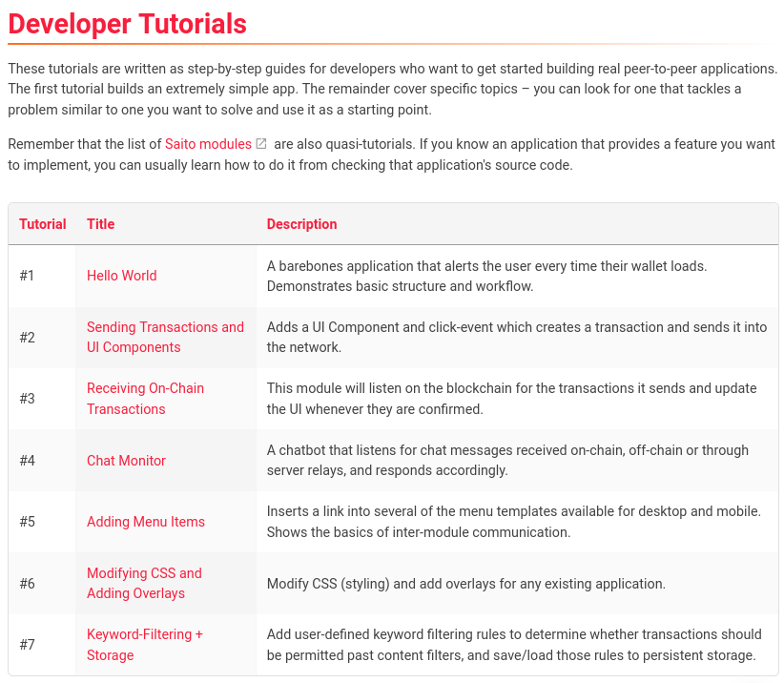Screen dimensions: 784x683
Task: Select the #4 tutorial number cell
Action: click(42, 461)
